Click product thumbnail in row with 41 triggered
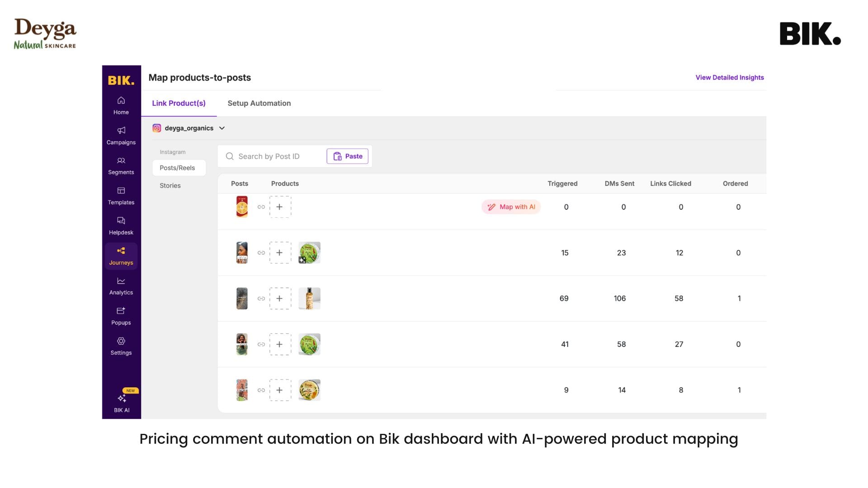The width and height of the screenshot is (868, 488). coord(309,344)
